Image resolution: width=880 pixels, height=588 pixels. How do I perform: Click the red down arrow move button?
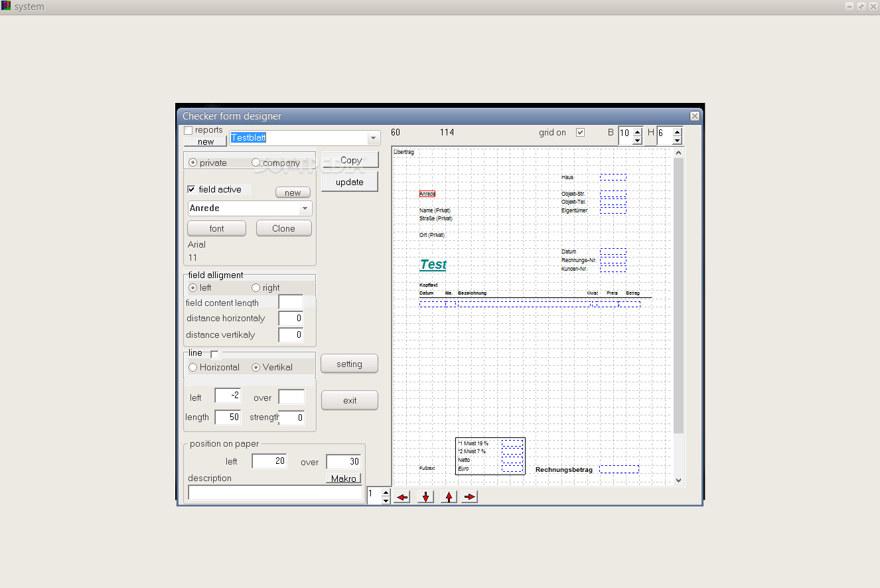pos(425,496)
